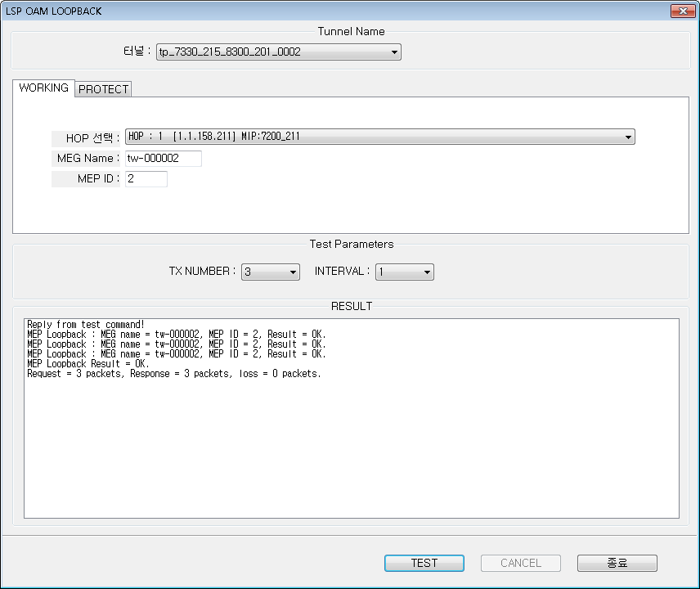Screen dimensions: 700x589
Task: Click the 'Tunnel Name' group label
Action: click(352, 32)
